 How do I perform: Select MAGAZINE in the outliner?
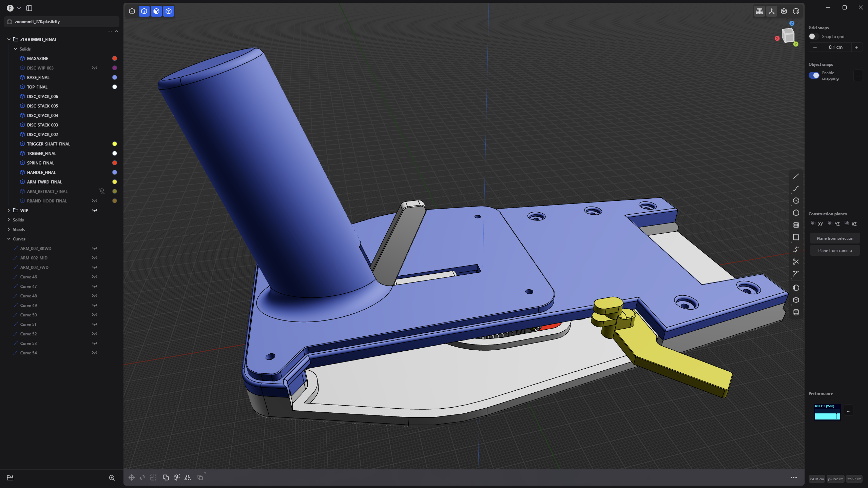pos(38,58)
